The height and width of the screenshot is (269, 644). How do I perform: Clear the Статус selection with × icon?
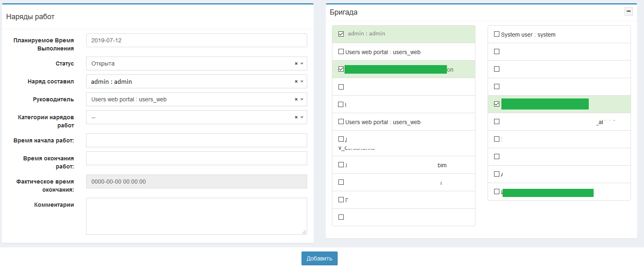click(x=296, y=63)
